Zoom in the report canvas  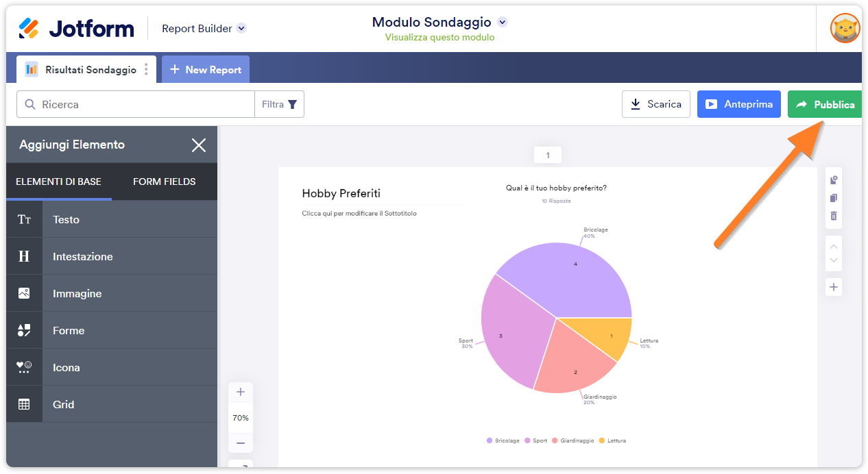(x=241, y=392)
